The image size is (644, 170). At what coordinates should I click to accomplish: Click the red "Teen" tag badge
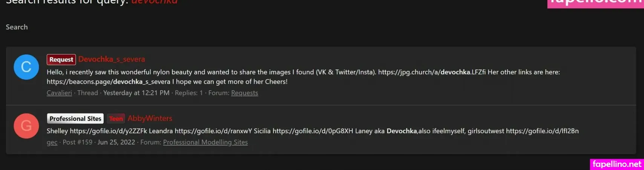pyautogui.click(x=116, y=119)
